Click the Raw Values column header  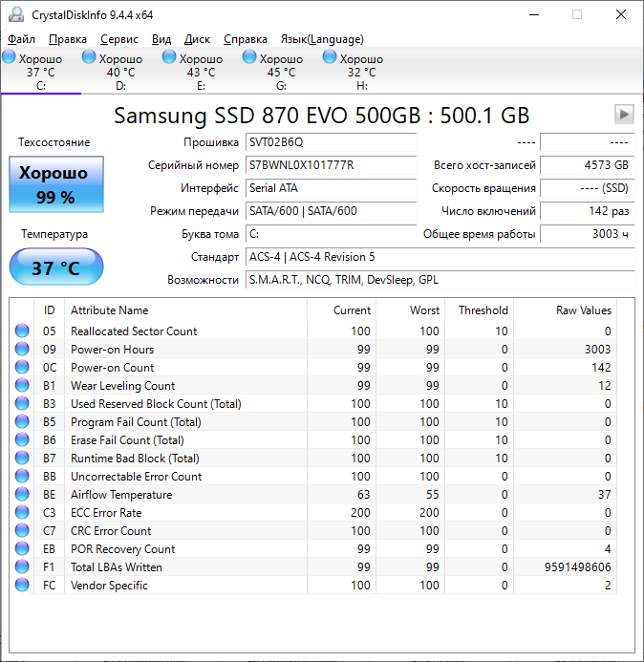566,310
